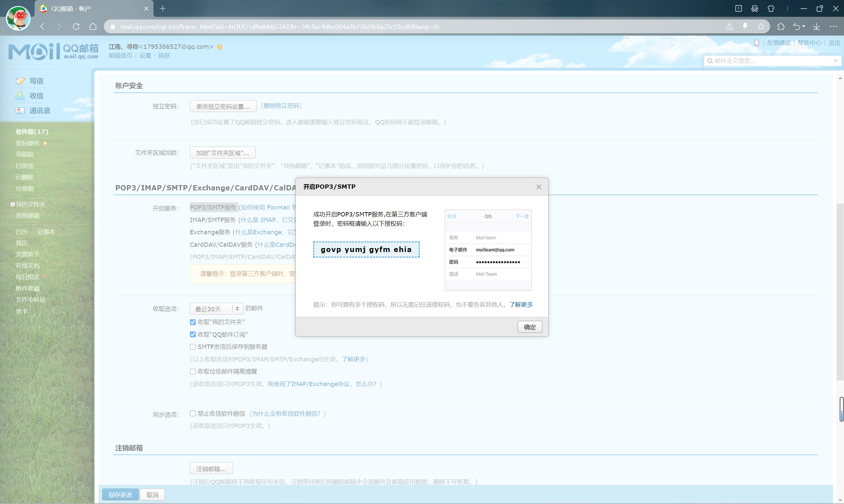Close the 开启POP3/SMTP dialog with X
The width and height of the screenshot is (844, 504).
(539, 187)
